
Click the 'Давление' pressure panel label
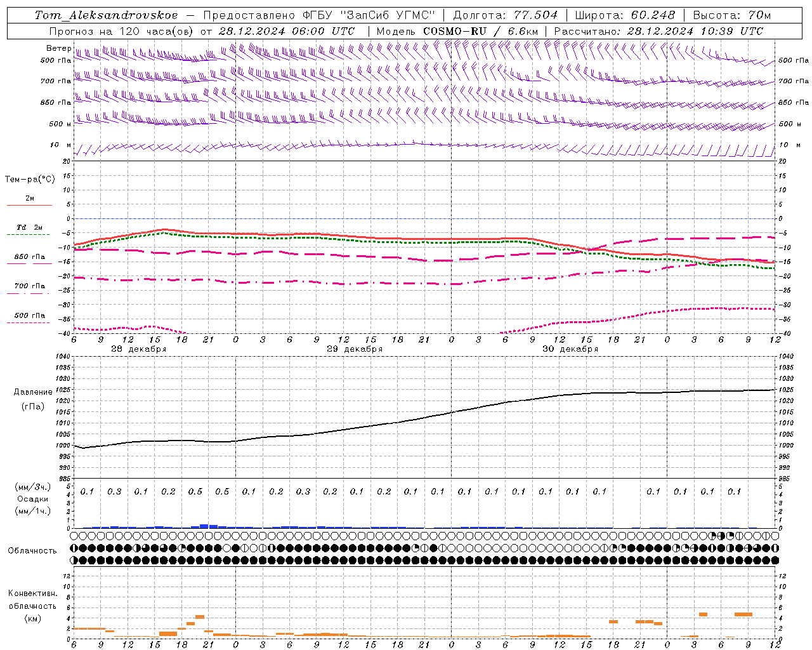coord(33,392)
